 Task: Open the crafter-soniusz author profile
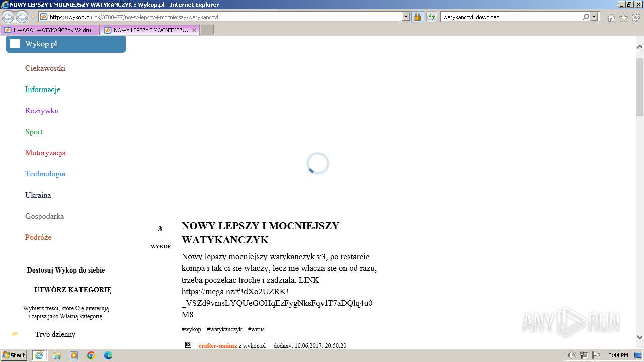[x=218, y=346]
